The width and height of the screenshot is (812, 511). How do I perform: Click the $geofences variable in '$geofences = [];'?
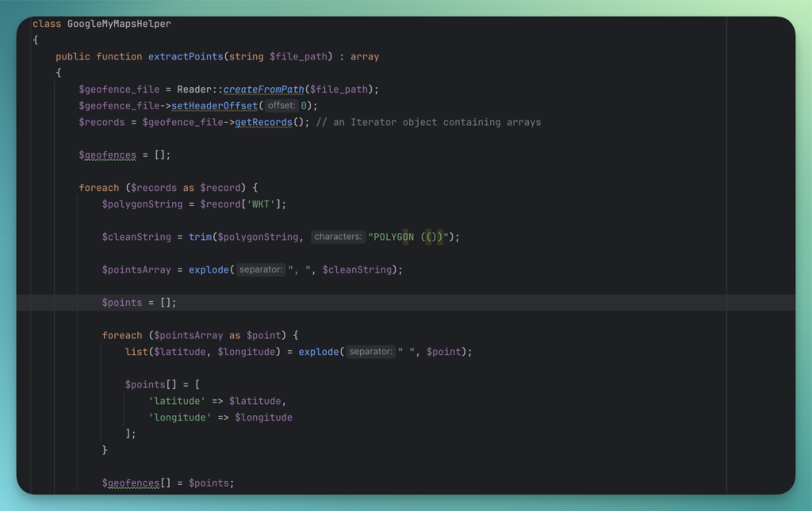click(x=107, y=155)
